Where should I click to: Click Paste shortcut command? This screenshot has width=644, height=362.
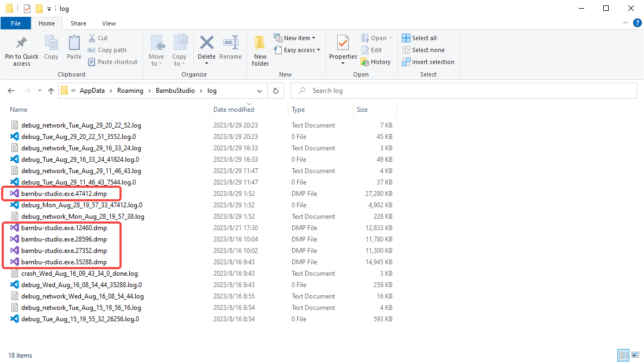113,62
